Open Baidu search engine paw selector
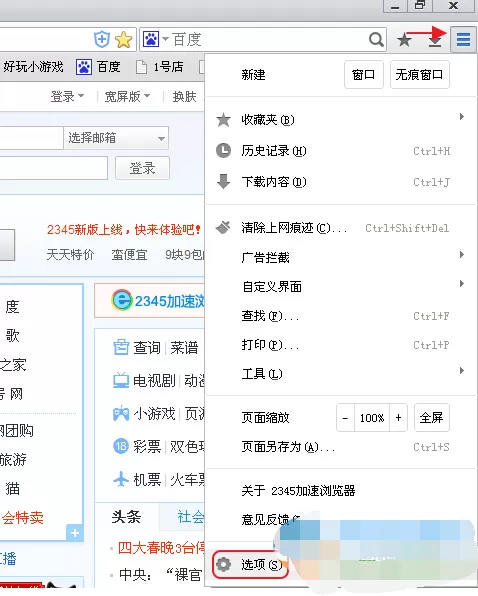478x596 pixels. pos(155,39)
